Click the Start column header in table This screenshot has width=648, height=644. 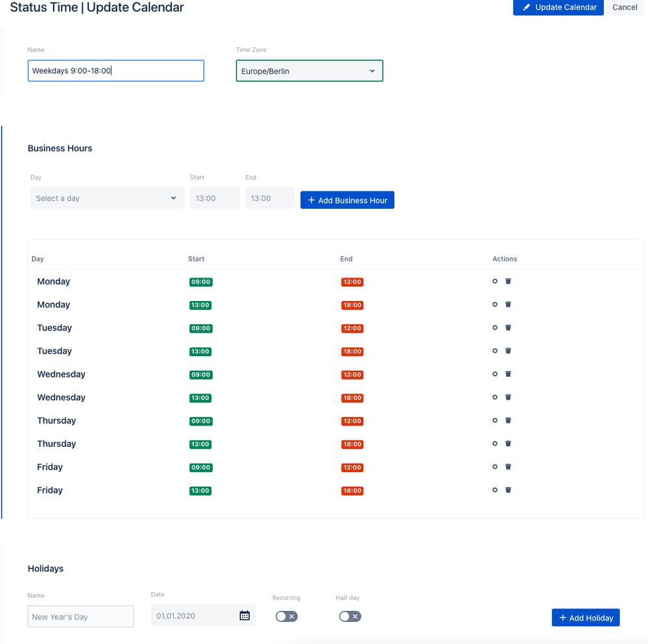pos(197,259)
